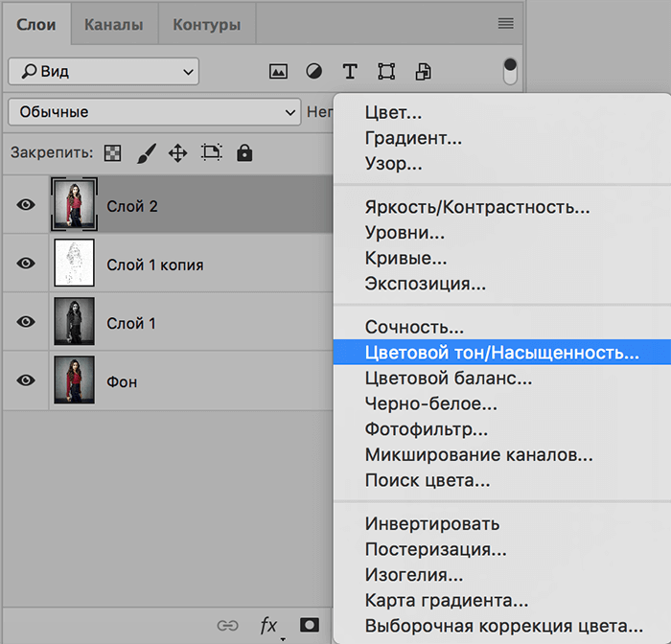Image resolution: width=671 pixels, height=644 pixels.
Task: Lock image pixels brush icon
Action: click(146, 153)
